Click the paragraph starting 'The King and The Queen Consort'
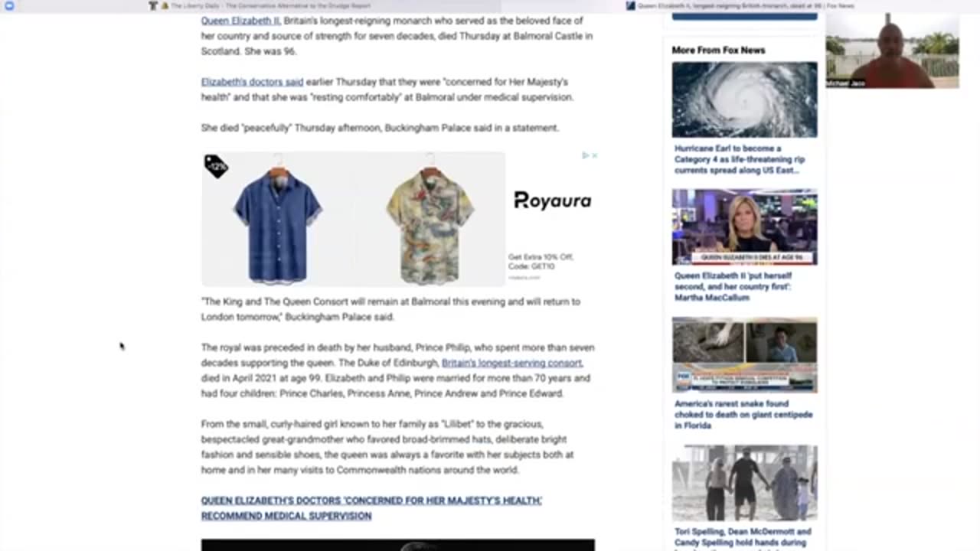This screenshot has height=551, width=980. pyautogui.click(x=390, y=309)
